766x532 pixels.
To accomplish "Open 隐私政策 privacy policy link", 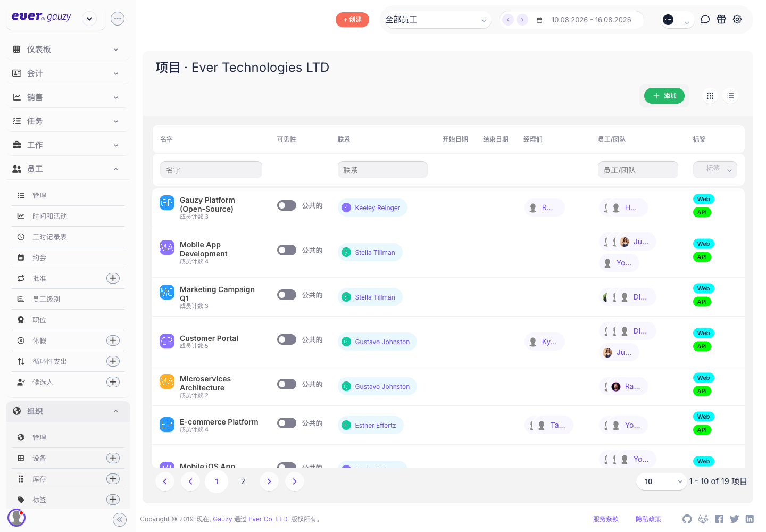I will [x=648, y=519].
